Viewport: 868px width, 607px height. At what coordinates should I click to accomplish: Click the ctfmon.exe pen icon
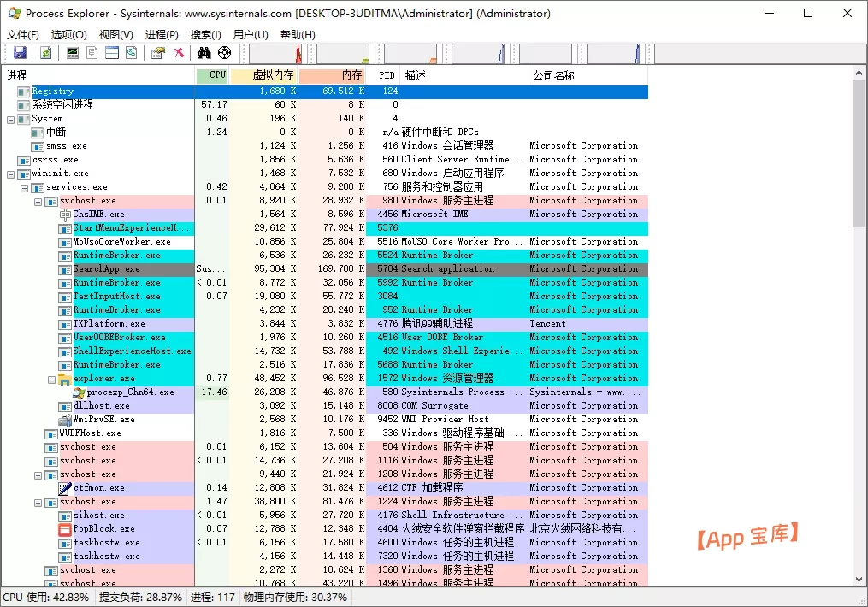[65, 488]
